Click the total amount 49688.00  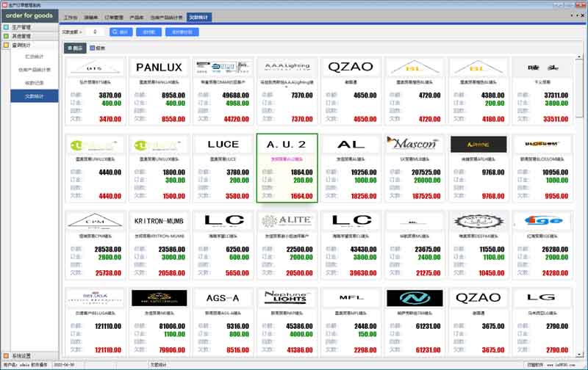click(235, 95)
